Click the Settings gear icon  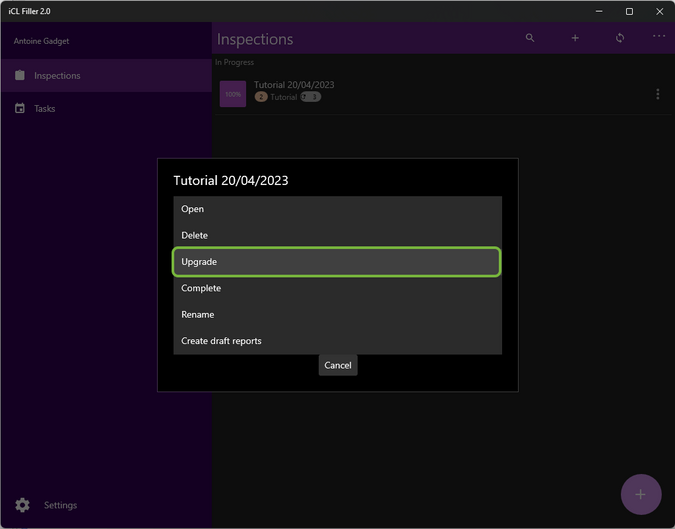coord(22,505)
